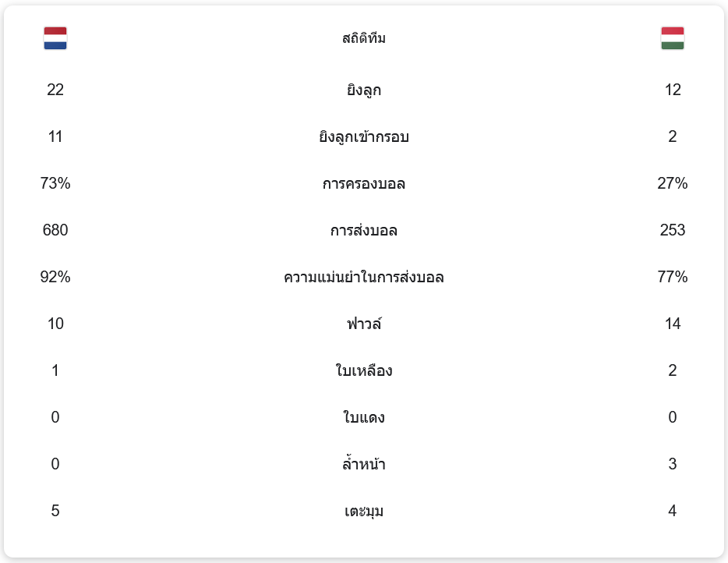Click the Netherlands flag icon
This screenshot has height=563, width=728.
(x=55, y=38)
